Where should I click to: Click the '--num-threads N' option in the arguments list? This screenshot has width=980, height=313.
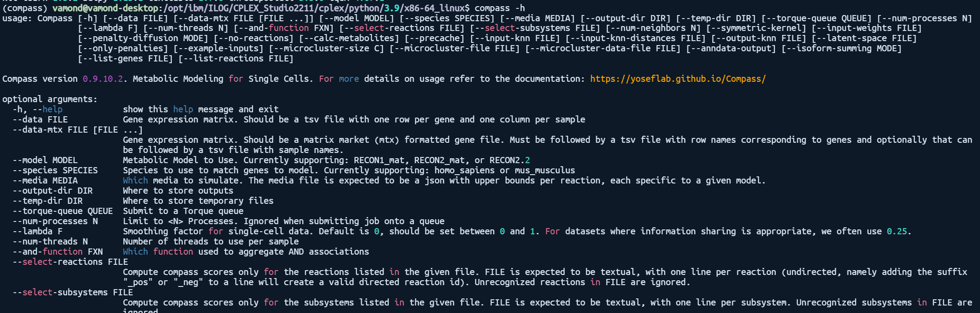point(50,241)
